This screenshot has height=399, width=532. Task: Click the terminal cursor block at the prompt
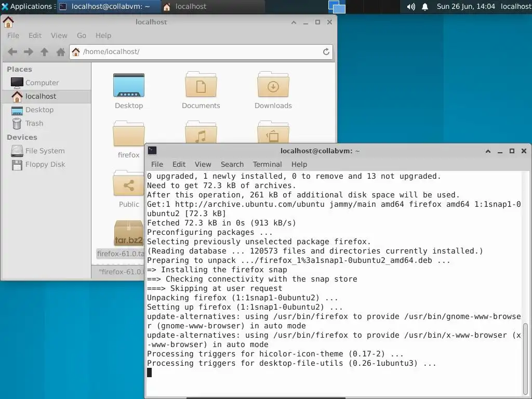point(149,373)
